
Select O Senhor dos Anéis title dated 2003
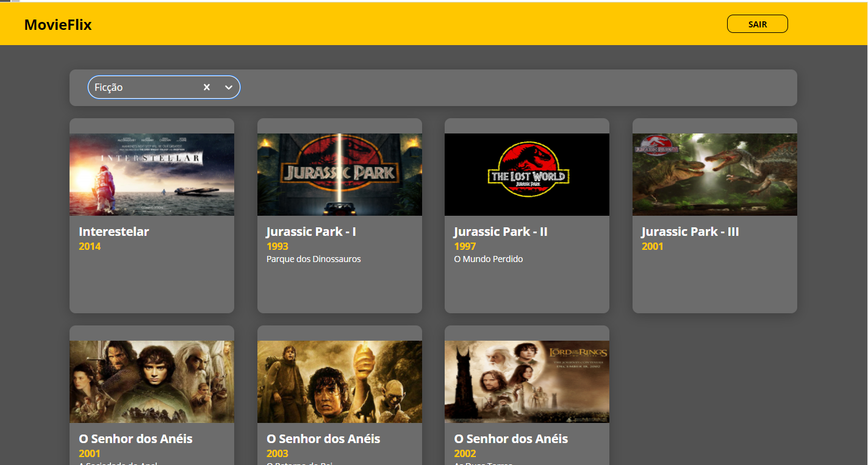pyautogui.click(x=323, y=439)
